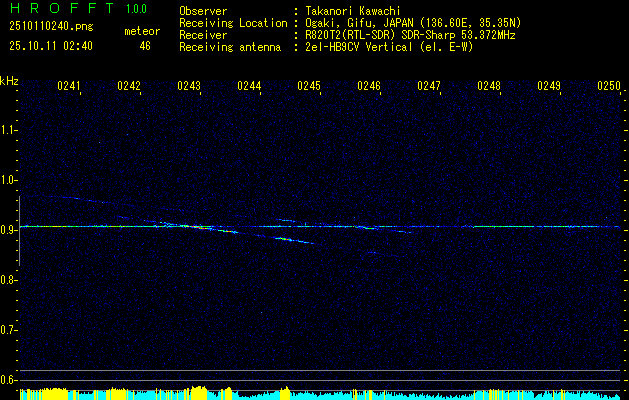The width and height of the screenshot is (629, 400).
Task: Click the 0241 time marker
Action: pyautogui.click(x=69, y=86)
